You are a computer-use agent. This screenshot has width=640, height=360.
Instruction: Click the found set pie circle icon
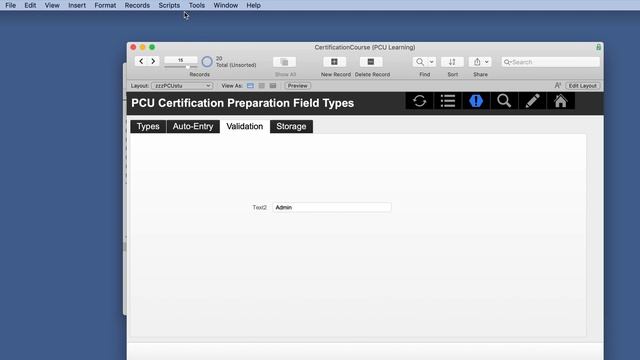click(x=207, y=62)
